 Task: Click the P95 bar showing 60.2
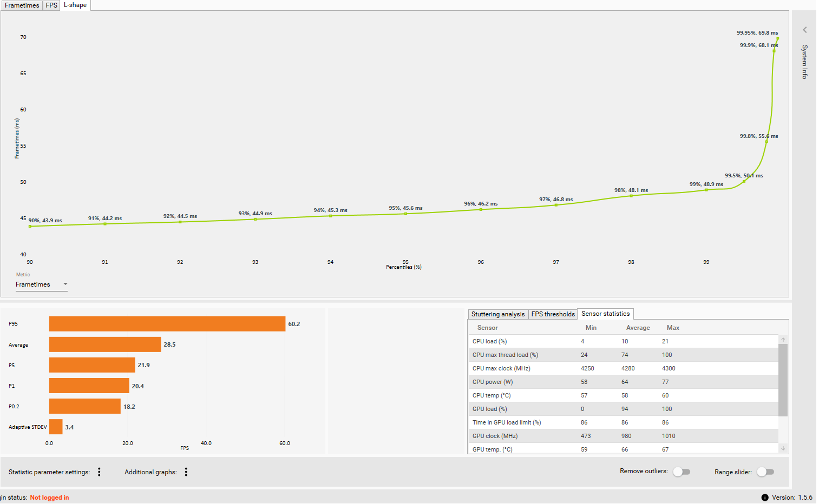coord(167,324)
